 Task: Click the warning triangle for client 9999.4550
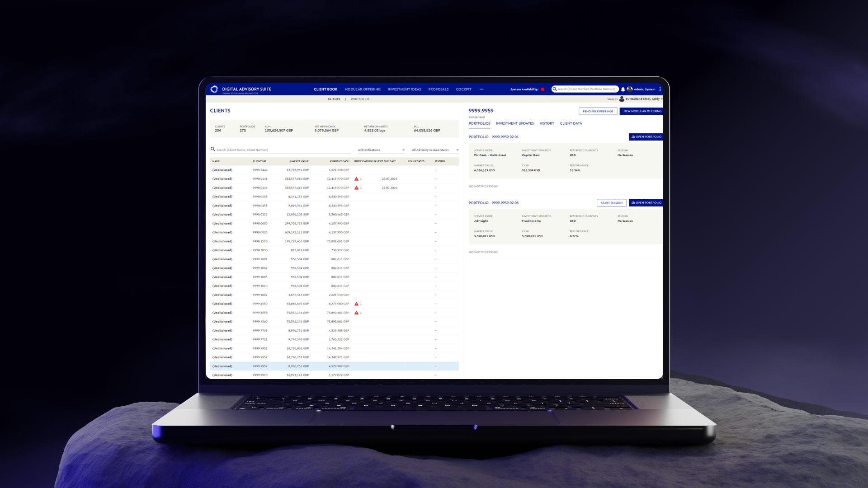pos(356,304)
